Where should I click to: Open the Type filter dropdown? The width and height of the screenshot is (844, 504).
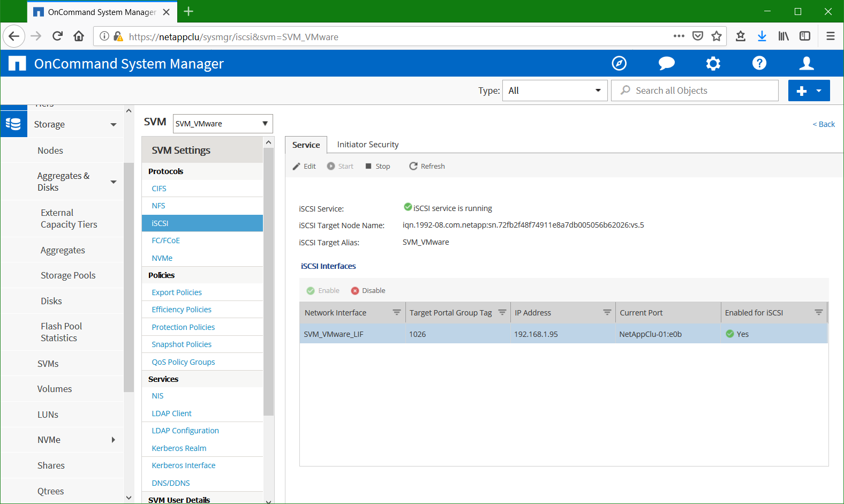pyautogui.click(x=555, y=91)
